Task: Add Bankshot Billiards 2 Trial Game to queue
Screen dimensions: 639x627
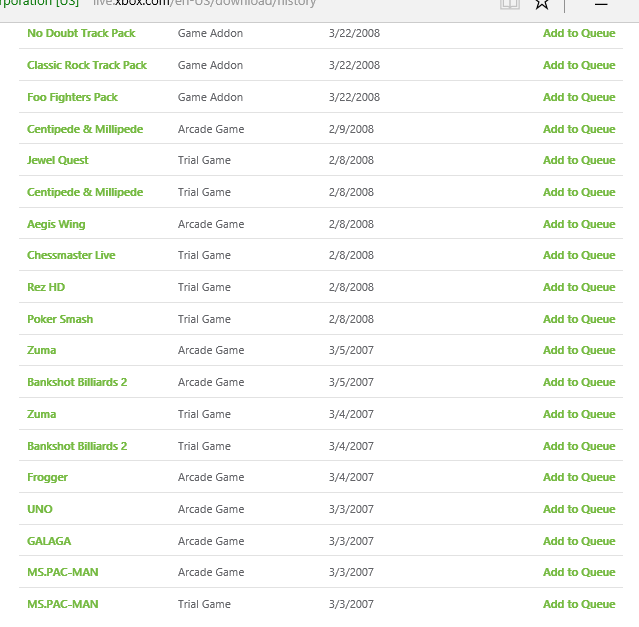Action: tap(579, 446)
